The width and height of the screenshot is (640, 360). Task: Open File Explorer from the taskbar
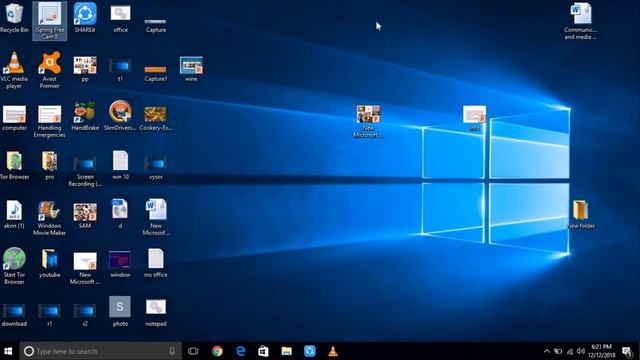pos(287,351)
